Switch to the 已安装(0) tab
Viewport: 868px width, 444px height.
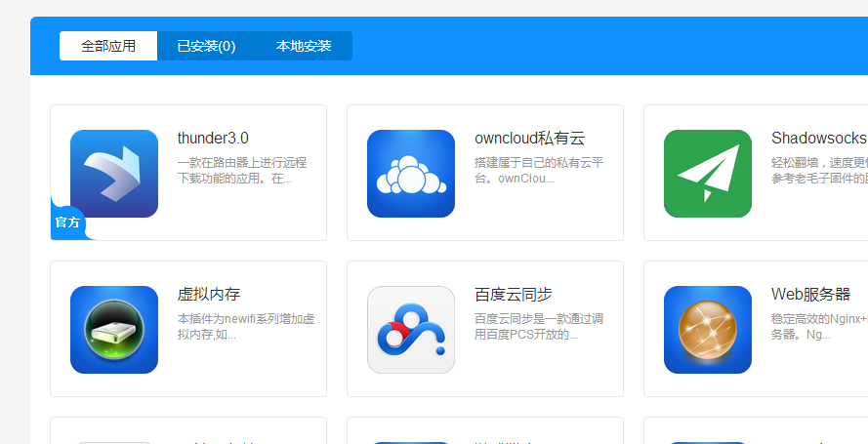pyautogui.click(x=206, y=46)
